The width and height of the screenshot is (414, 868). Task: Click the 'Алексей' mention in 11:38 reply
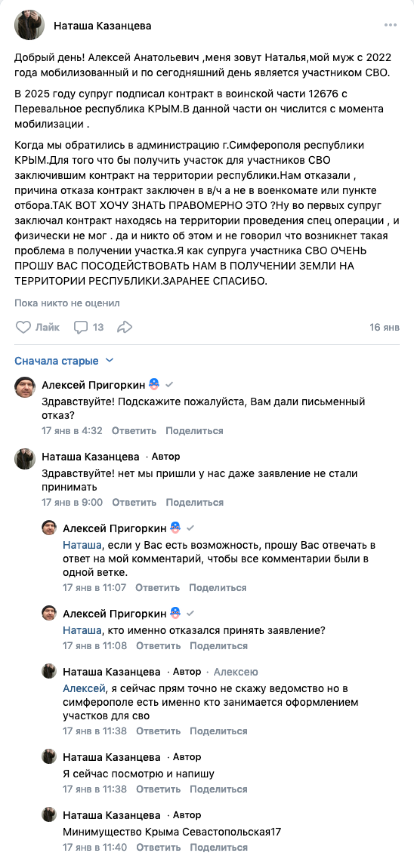(x=84, y=689)
